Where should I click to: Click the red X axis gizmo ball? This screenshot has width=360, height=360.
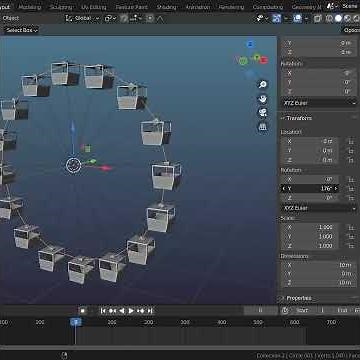click(264, 60)
